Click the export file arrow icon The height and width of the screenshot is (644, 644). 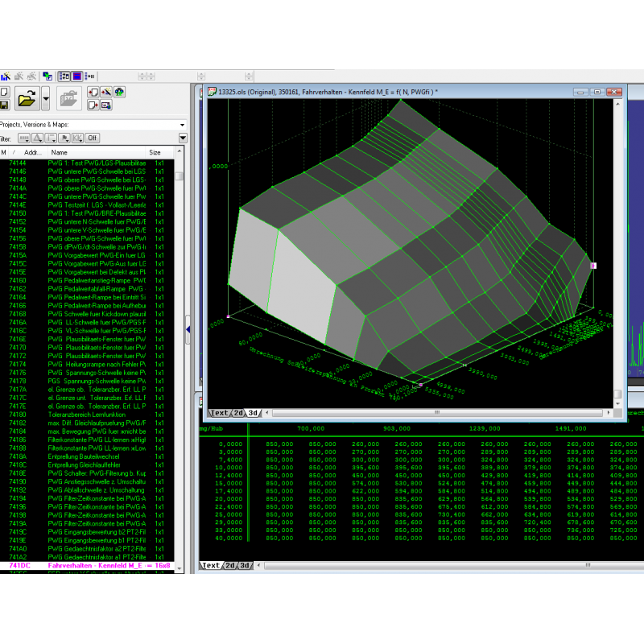(93, 105)
